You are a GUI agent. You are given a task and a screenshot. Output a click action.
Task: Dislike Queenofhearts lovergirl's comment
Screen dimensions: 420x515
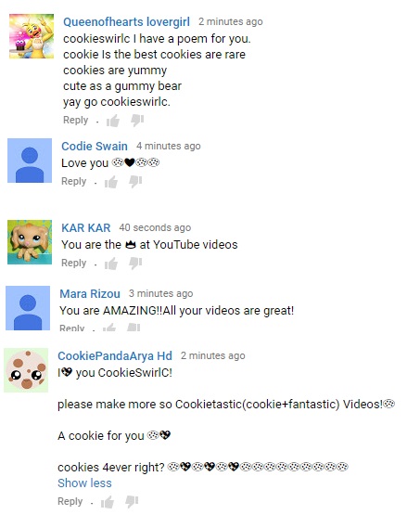tap(137, 121)
